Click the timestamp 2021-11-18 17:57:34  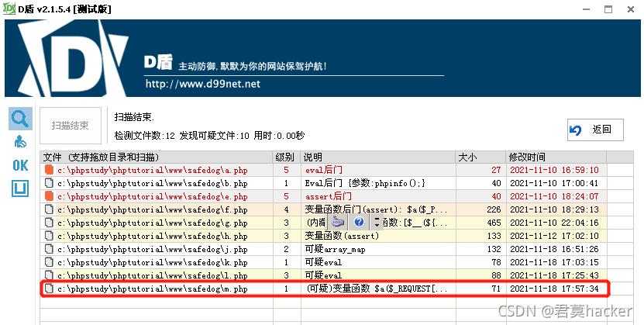coord(554,289)
